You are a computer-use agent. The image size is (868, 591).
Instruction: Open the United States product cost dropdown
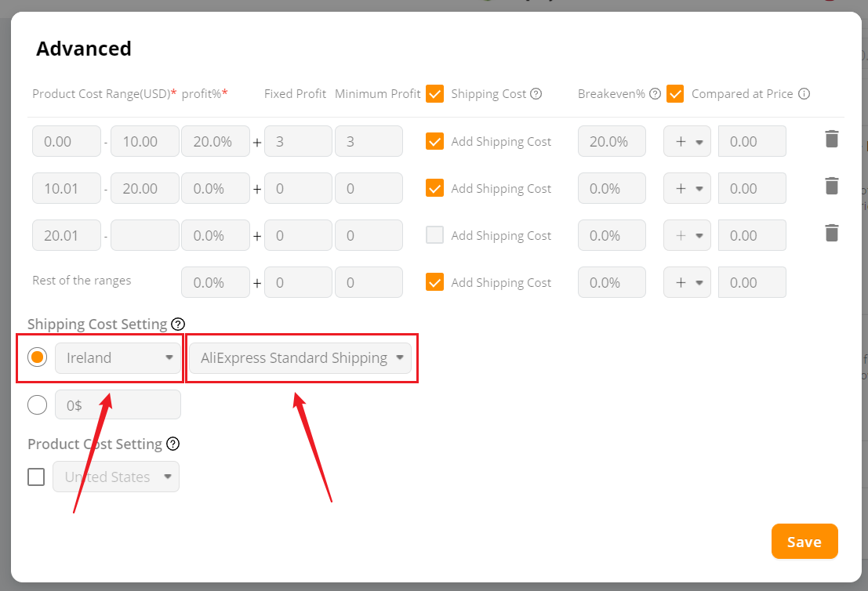[x=116, y=477]
